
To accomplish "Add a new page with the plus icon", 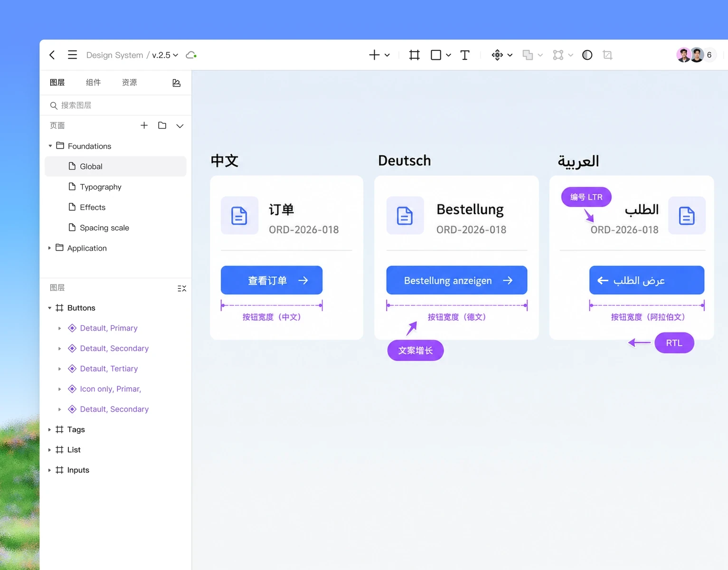I will (144, 125).
